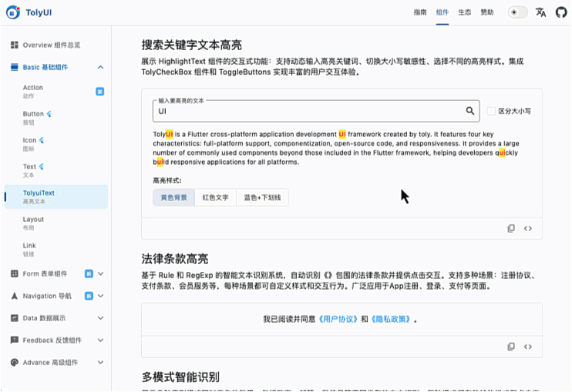Click the TolyUI brand title text
The width and height of the screenshot is (572, 392).
pos(39,12)
